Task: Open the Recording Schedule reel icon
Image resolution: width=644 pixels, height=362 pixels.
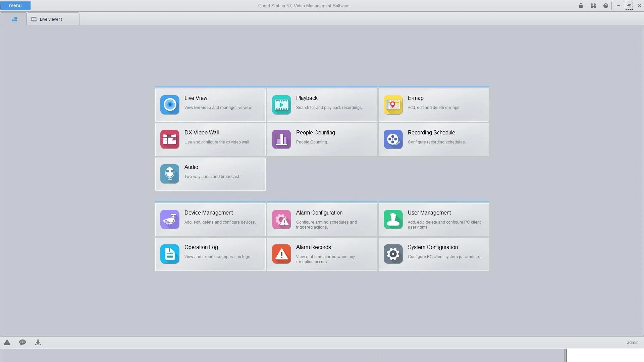Action: tap(393, 139)
